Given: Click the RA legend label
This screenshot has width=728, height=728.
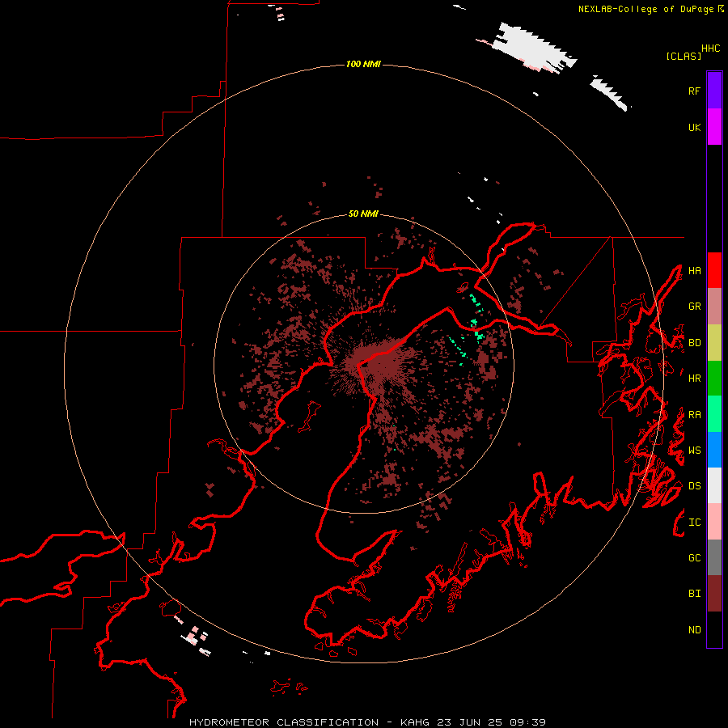Looking at the screenshot, I should pos(694,415).
